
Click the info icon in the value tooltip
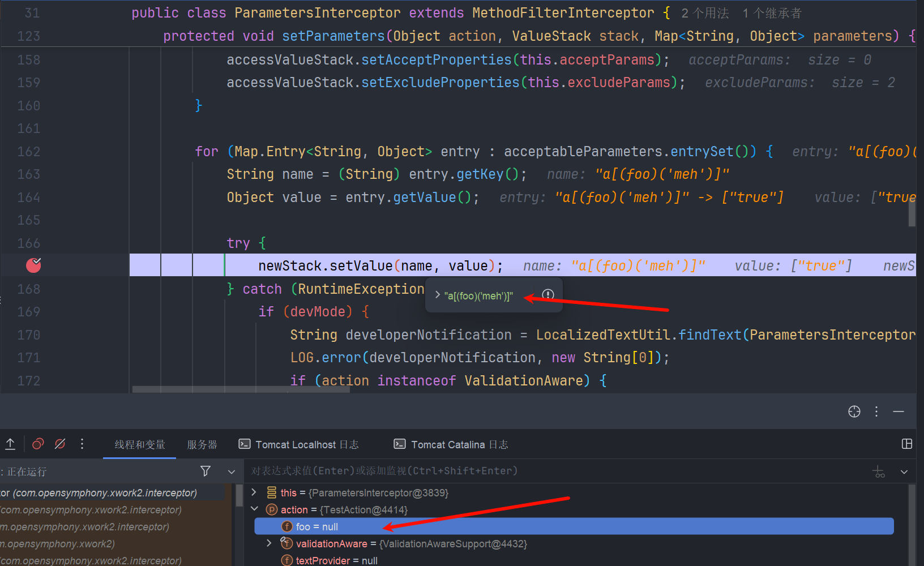point(547,294)
